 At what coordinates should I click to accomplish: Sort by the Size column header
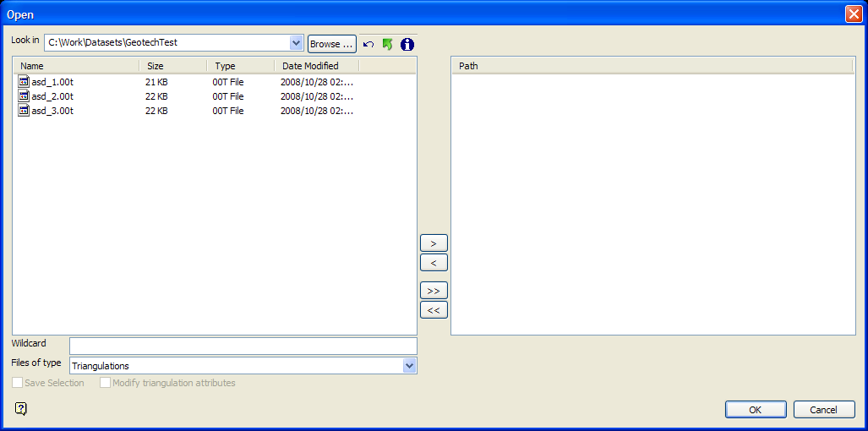tap(173, 66)
